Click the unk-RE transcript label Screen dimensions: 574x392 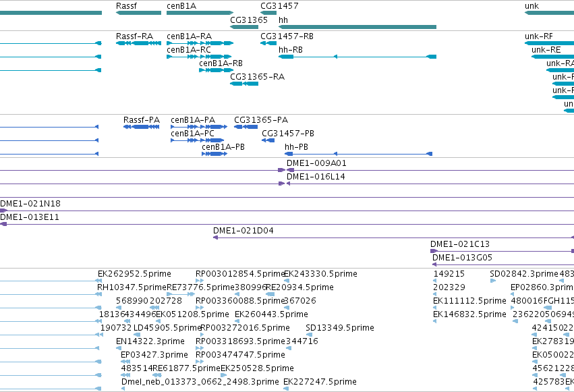pyautogui.click(x=546, y=50)
